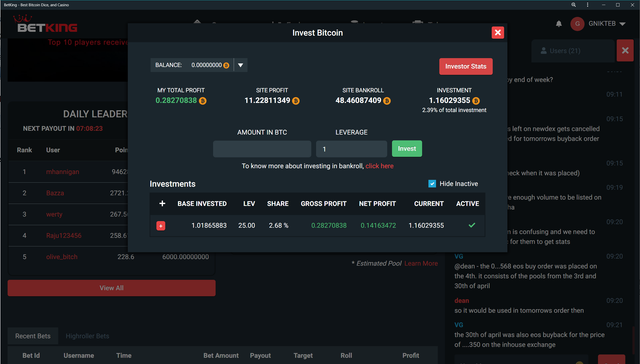
Task: Open the Users (21) chat tab
Action: point(573,51)
